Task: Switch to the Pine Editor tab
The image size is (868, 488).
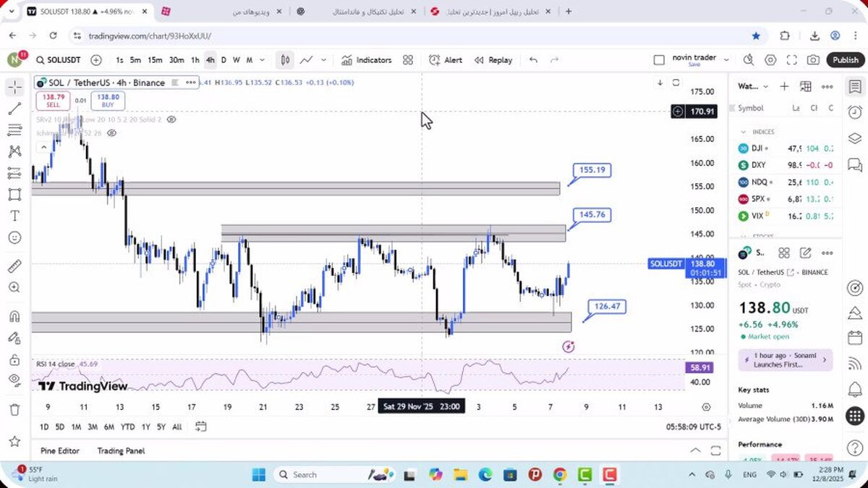Action: [x=60, y=450]
